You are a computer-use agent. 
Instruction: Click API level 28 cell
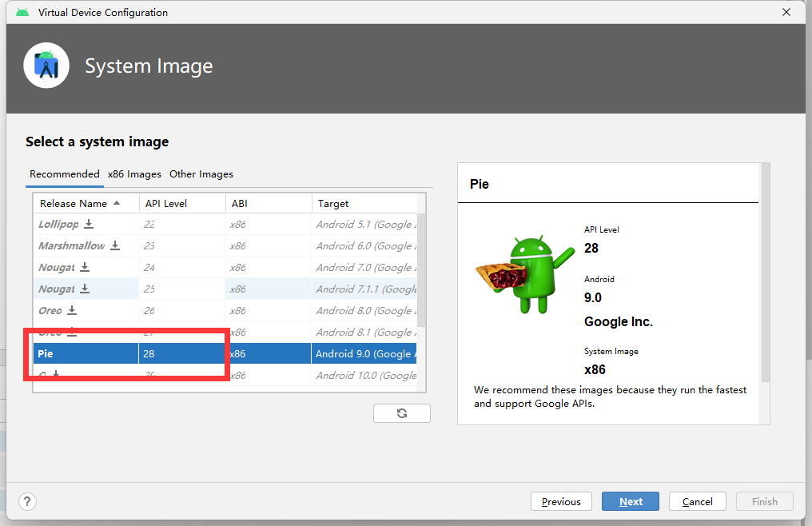click(182, 353)
